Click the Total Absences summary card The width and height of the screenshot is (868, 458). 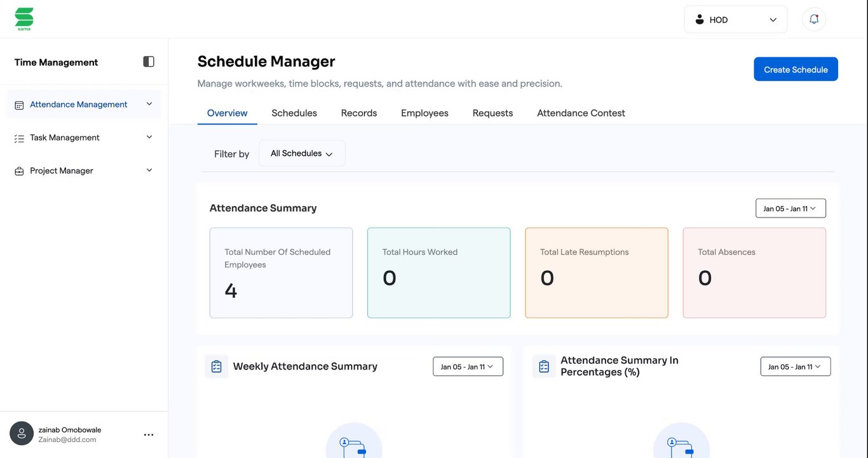(x=754, y=273)
